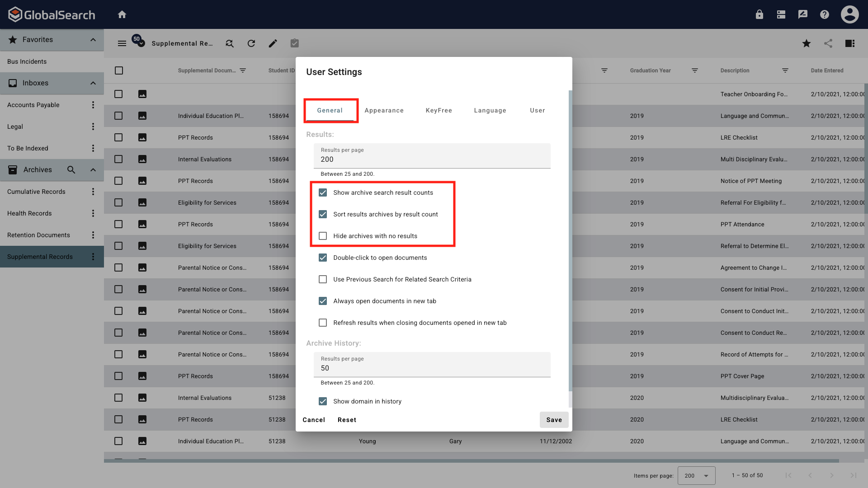
Task: Select the edit pencil icon above the results
Action: [x=273, y=43]
